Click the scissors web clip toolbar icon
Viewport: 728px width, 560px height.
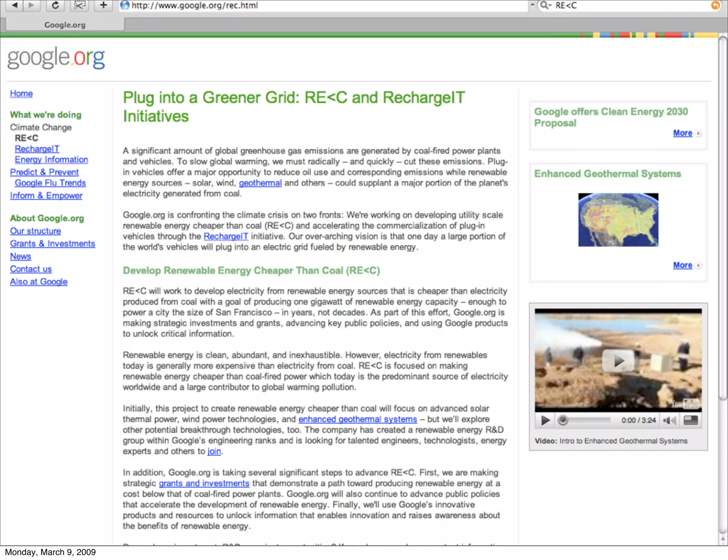point(79,5)
